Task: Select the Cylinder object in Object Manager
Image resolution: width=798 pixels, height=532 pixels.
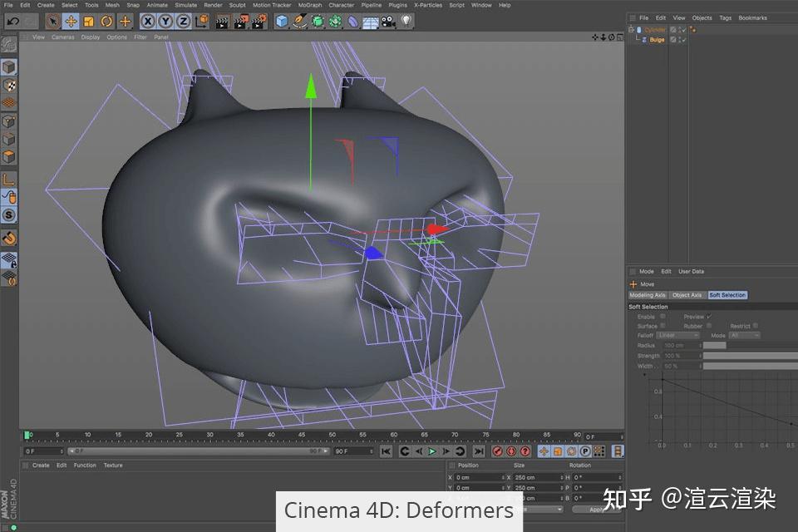Action: pos(654,30)
